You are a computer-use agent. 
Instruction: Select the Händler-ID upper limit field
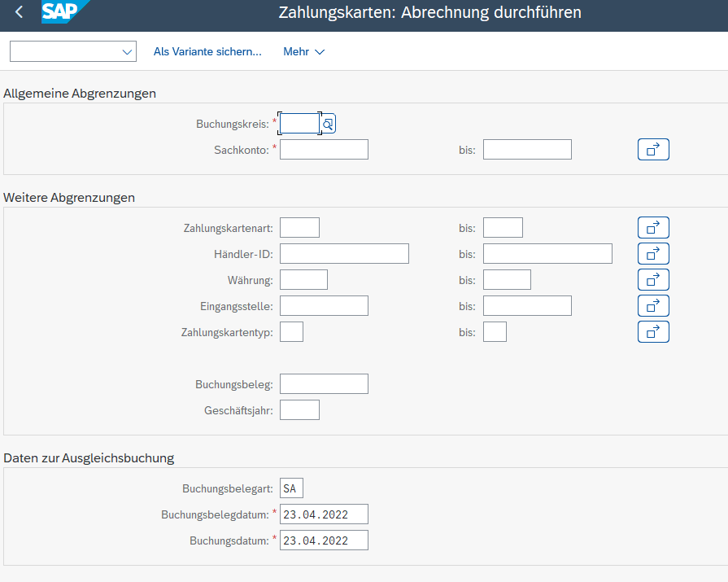tap(547, 254)
